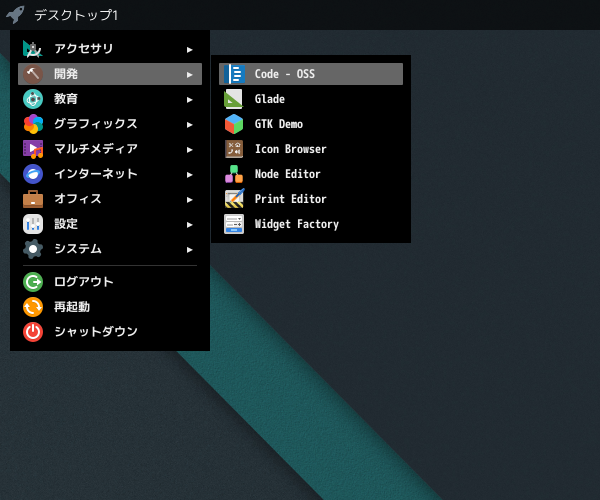Click the rocket launcher icon in panel

(15, 15)
